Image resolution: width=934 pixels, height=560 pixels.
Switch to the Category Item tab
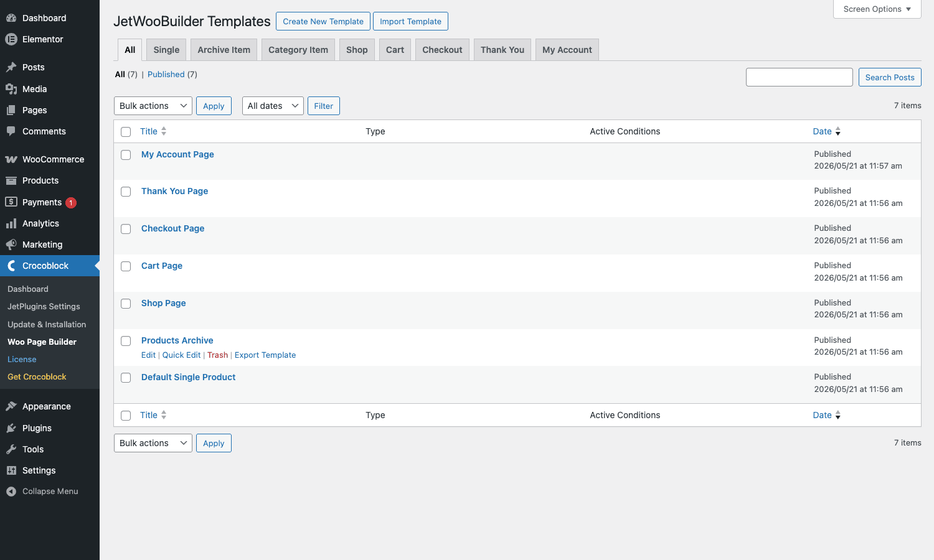tap(298, 50)
